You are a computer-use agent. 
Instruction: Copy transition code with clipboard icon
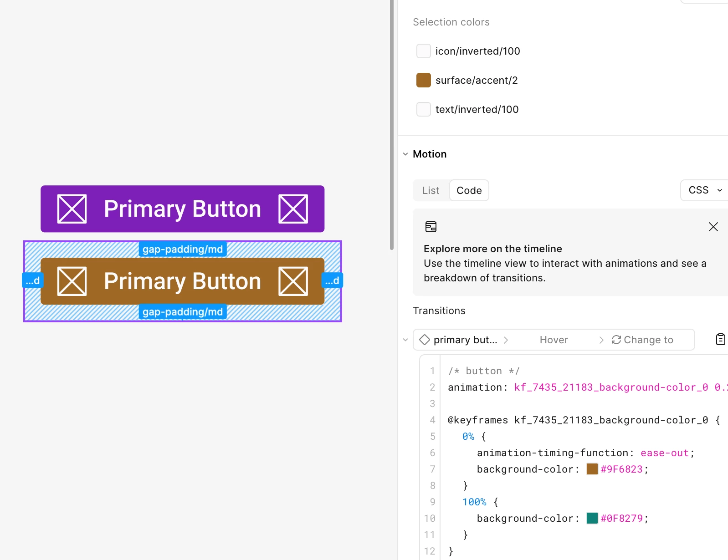[x=720, y=339]
